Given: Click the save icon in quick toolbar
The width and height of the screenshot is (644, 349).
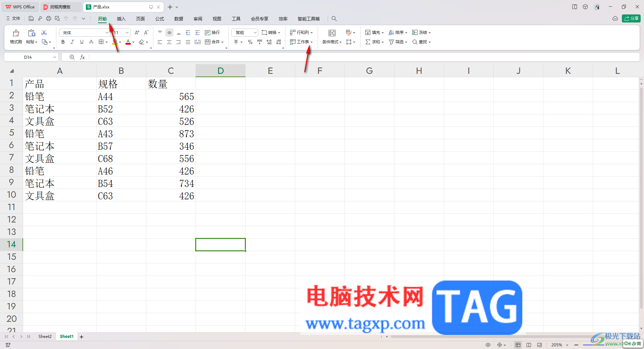Looking at the screenshot, I should (31, 18).
